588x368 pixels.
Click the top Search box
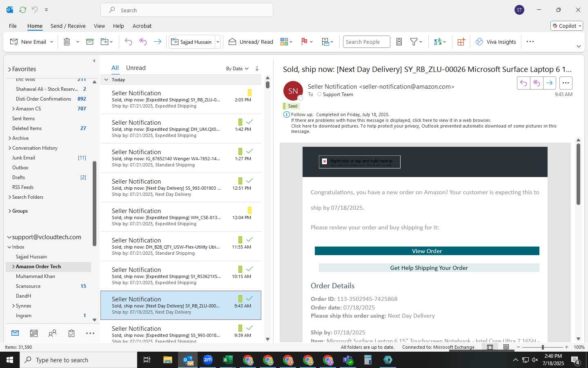click(187, 10)
